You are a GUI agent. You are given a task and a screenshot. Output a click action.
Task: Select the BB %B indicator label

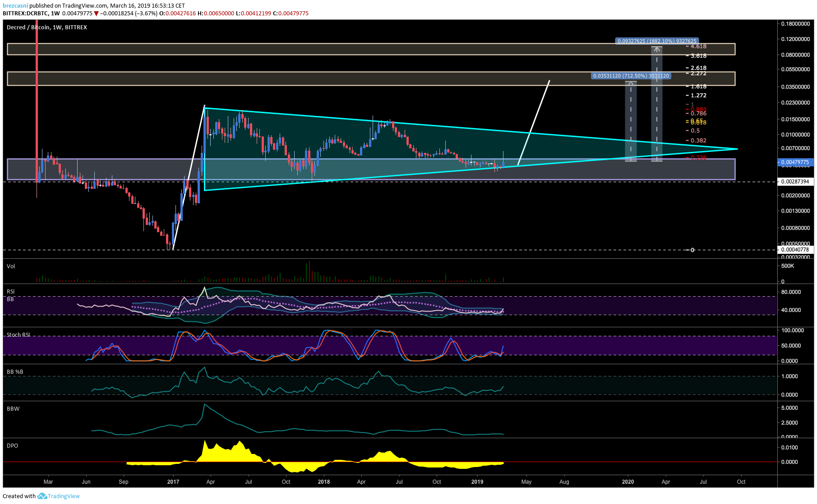click(15, 372)
